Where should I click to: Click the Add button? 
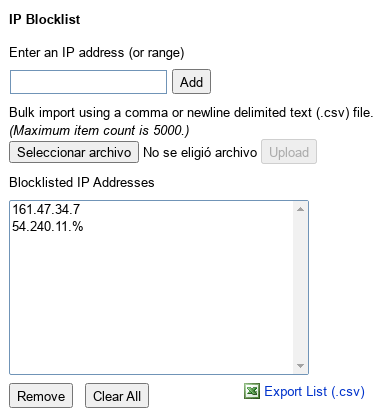tap(191, 82)
